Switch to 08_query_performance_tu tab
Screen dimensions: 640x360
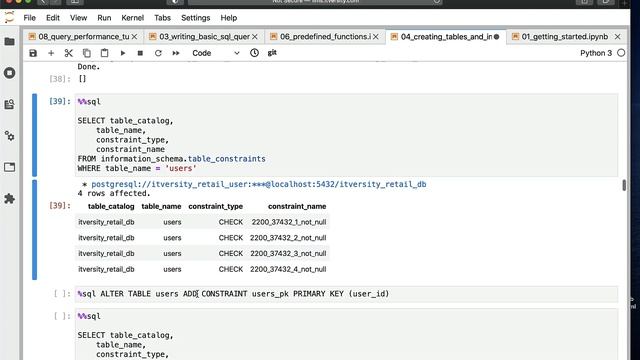pos(84,37)
